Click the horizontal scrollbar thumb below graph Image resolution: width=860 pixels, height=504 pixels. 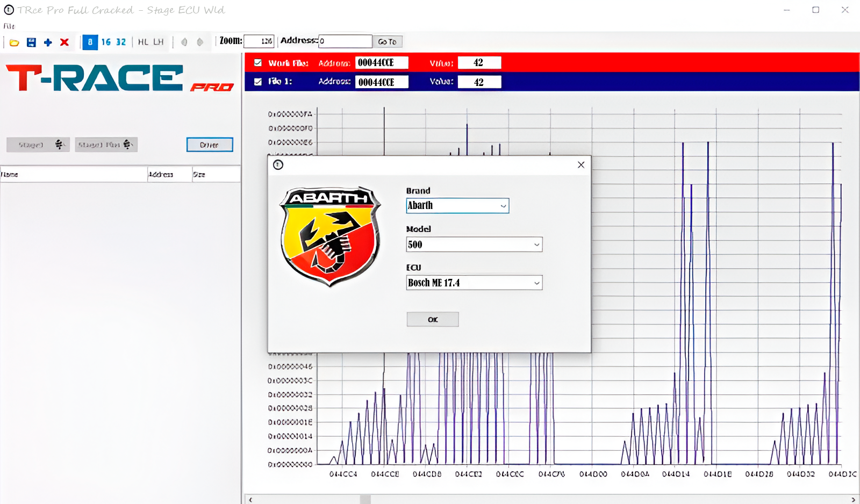(x=365, y=500)
